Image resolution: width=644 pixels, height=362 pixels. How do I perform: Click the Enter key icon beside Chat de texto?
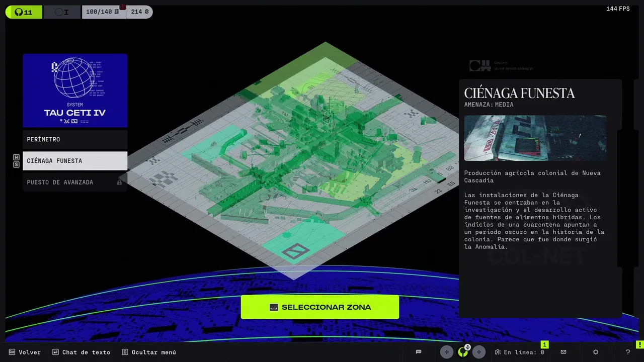coord(55,352)
